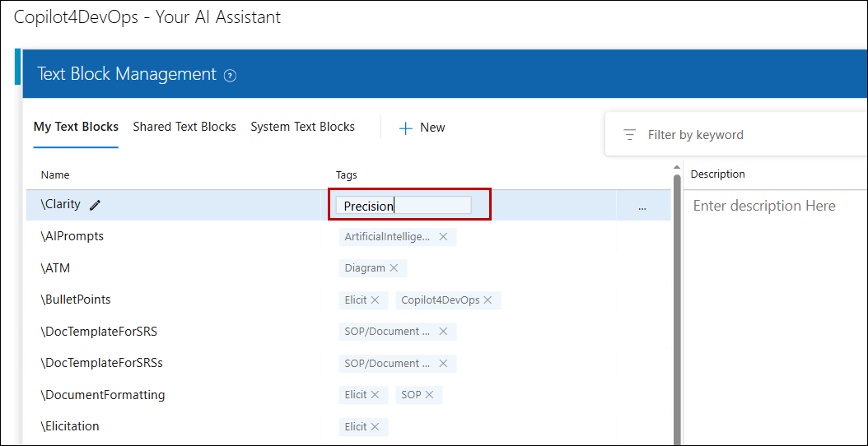Edit the \Clarity name with pencil icon

96,205
